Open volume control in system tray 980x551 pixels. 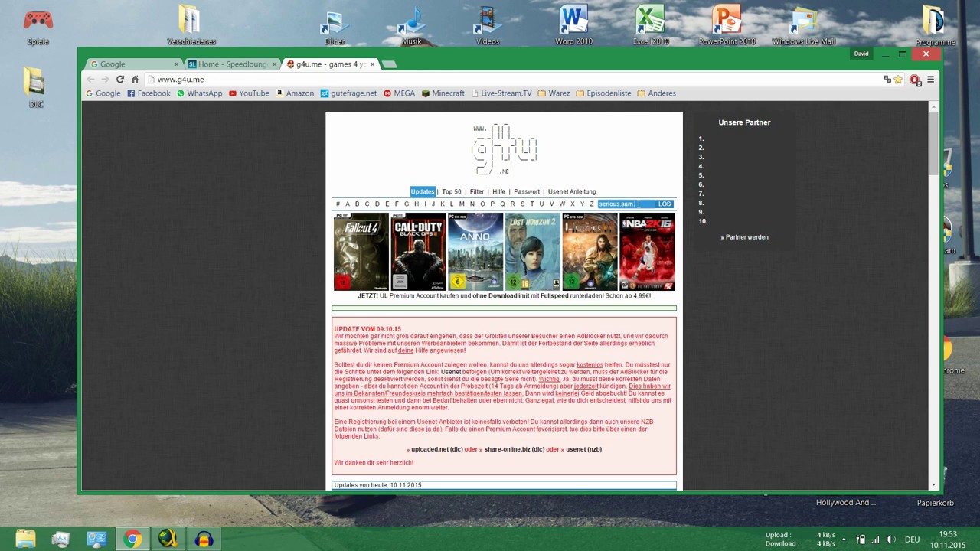[890, 540]
